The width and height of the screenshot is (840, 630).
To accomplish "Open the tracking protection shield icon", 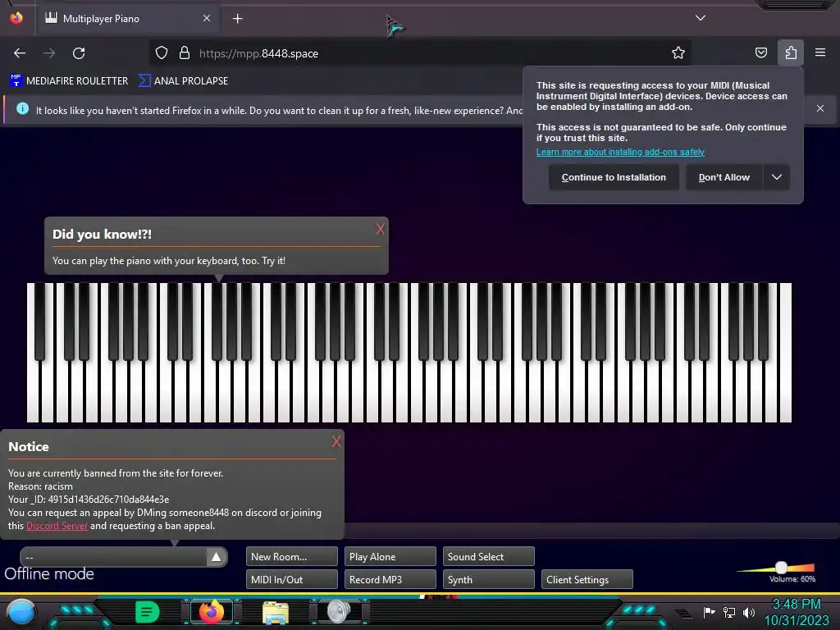I will click(162, 53).
